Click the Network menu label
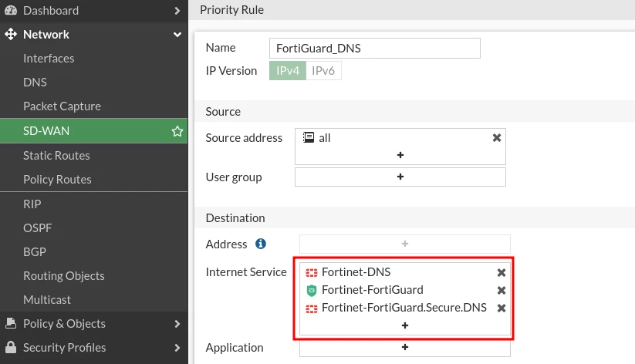This screenshot has height=364, width=635. (x=46, y=35)
